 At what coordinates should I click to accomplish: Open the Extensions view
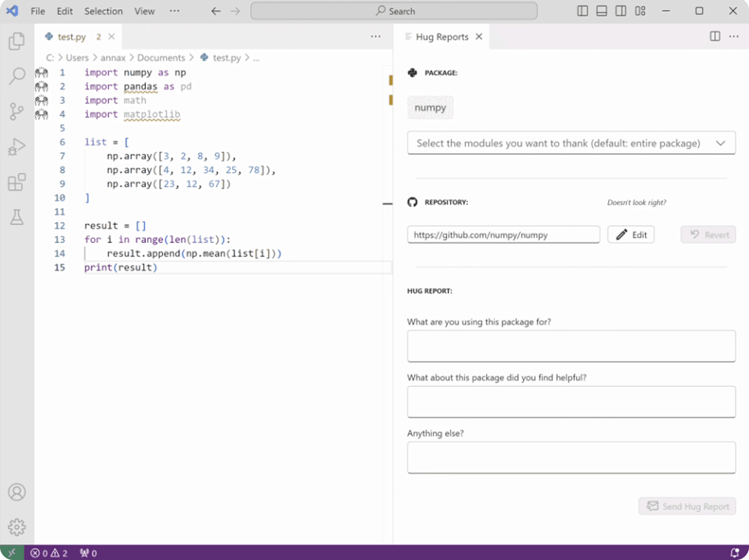pos(16,182)
